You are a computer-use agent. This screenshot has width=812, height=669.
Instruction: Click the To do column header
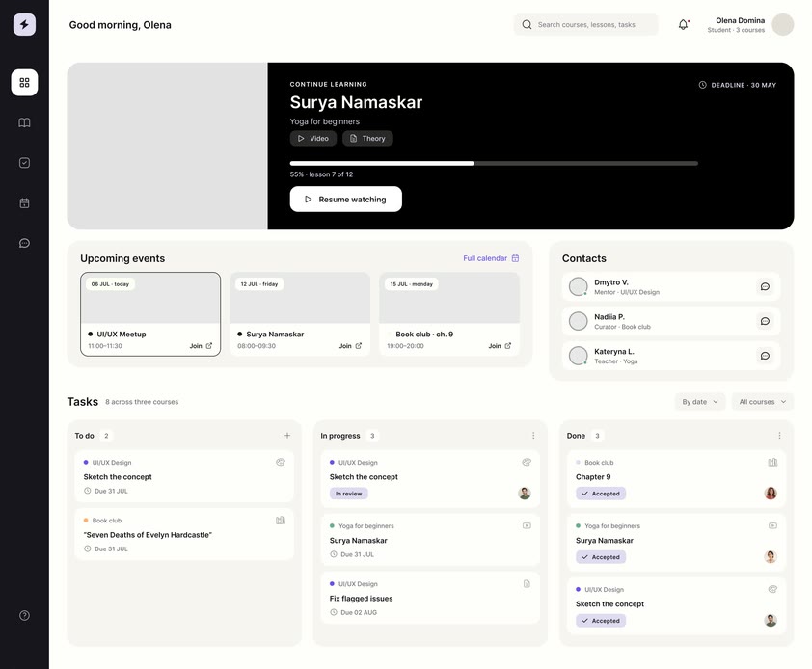click(85, 436)
